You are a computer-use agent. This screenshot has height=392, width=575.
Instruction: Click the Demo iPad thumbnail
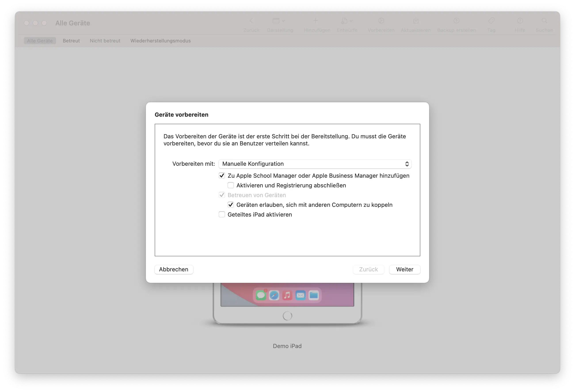coord(287,304)
